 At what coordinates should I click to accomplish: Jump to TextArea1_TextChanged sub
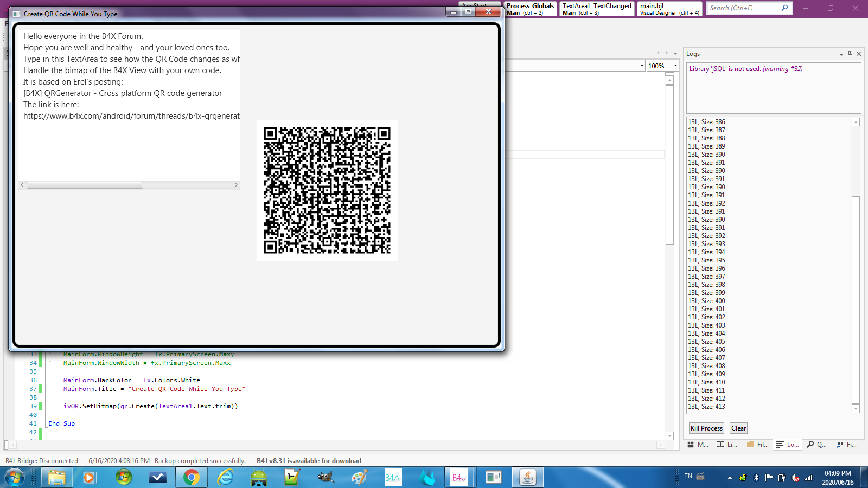pyautogui.click(x=597, y=9)
